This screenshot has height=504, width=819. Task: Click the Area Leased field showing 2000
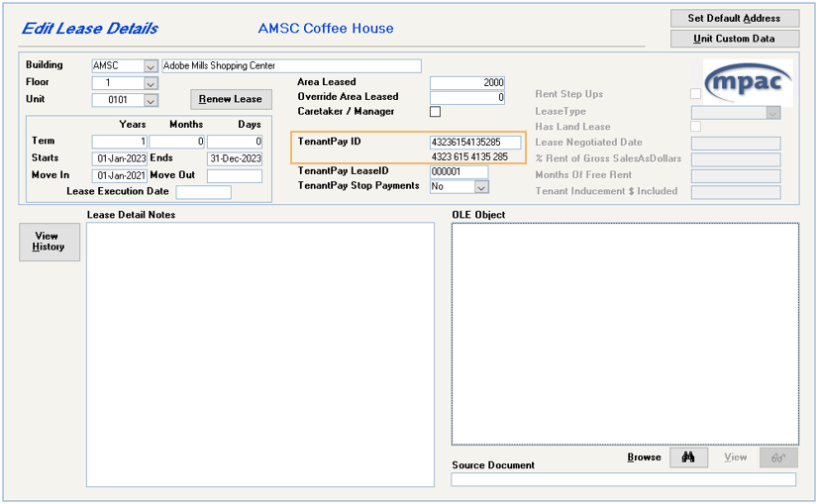467,82
